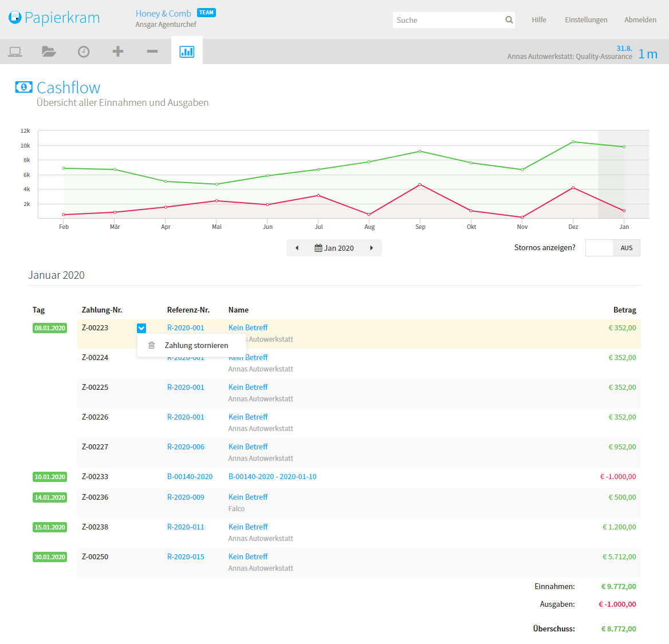Click payment number Z-00233
669x644 pixels.
tap(95, 477)
